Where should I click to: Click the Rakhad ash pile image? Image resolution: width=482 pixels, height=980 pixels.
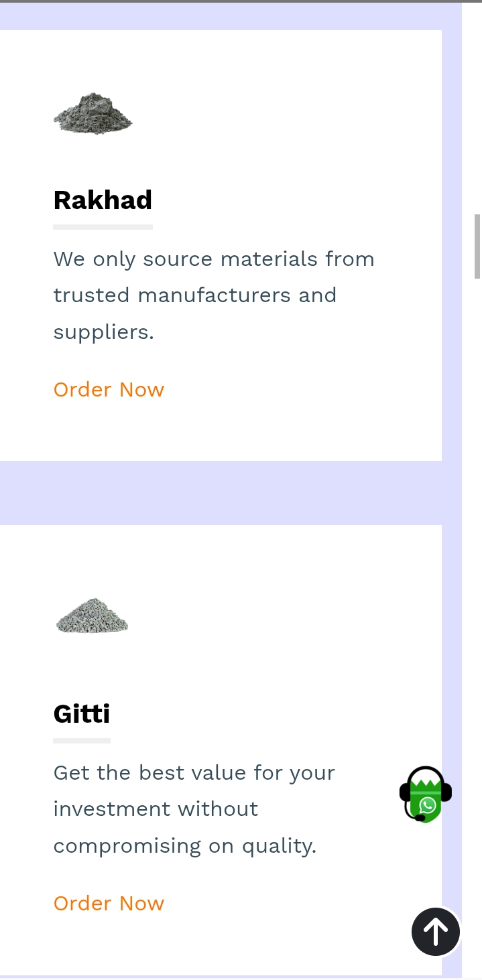tap(93, 113)
